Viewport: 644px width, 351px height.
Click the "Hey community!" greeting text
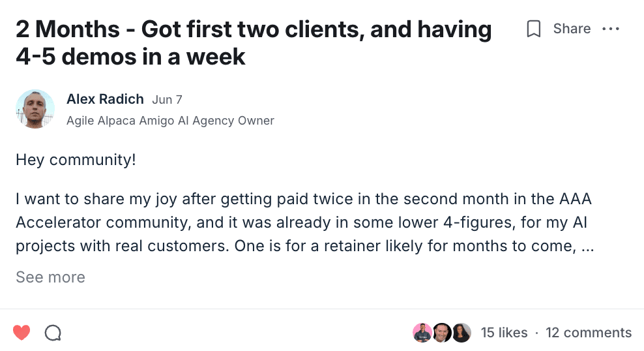pos(76,160)
